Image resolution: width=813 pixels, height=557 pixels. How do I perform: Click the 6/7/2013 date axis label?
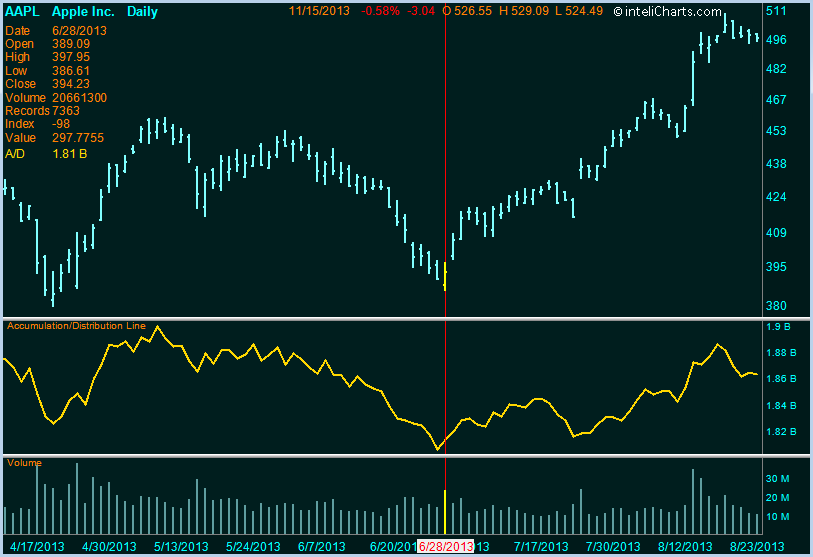click(x=321, y=547)
